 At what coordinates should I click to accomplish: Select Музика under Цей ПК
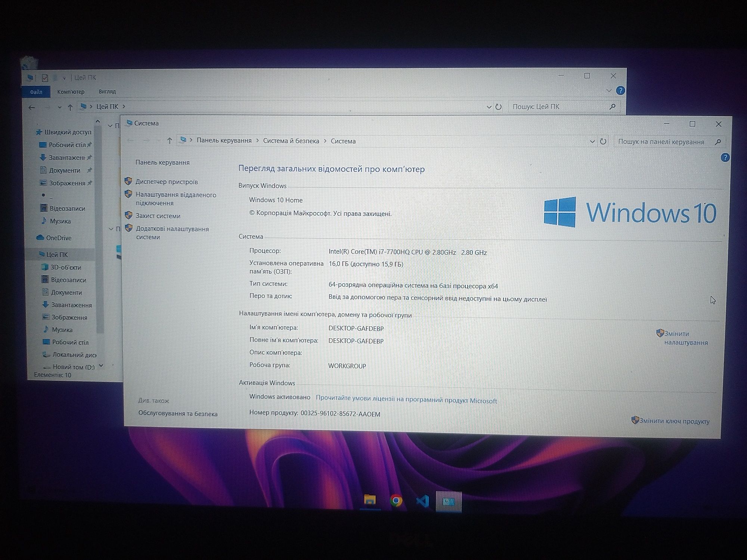pyautogui.click(x=58, y=330)
